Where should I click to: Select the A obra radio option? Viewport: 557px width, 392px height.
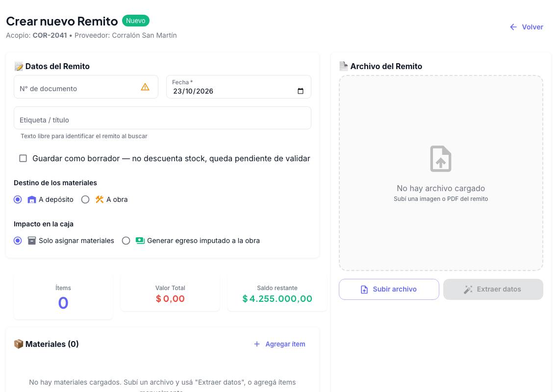pyautogui.click(x=85, y=199)
